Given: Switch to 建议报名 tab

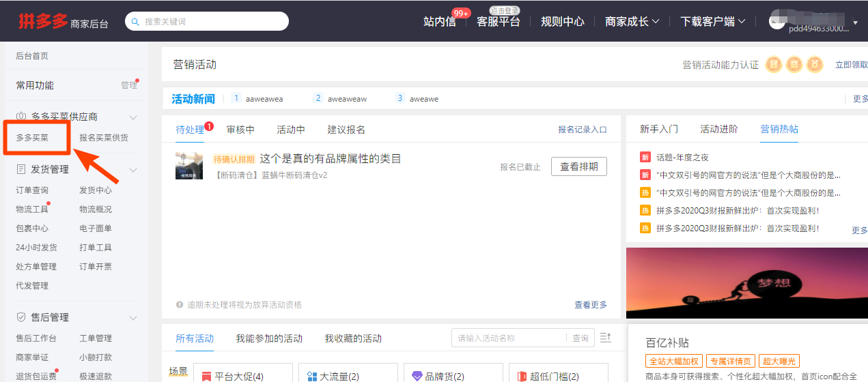Looking at the screenshot, I should click(x=346, y=130).
